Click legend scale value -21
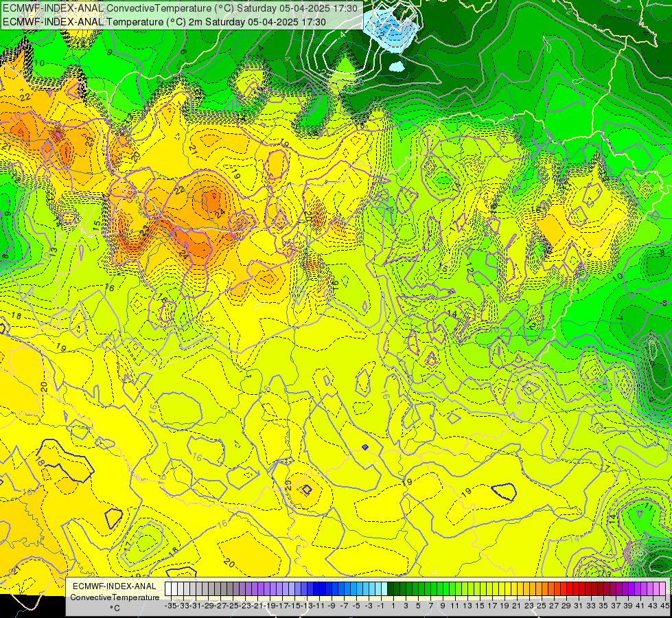Viewport: 672px width, 618px height. [257, 606]
